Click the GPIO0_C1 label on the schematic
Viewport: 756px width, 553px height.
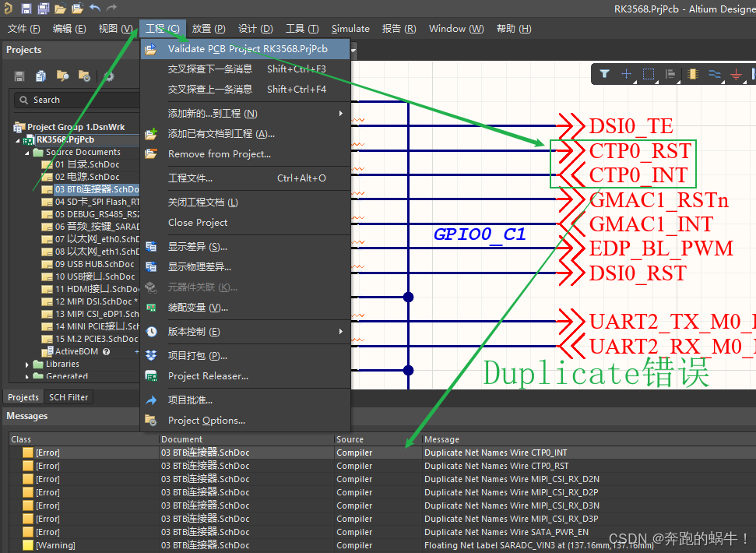(480, 234)
